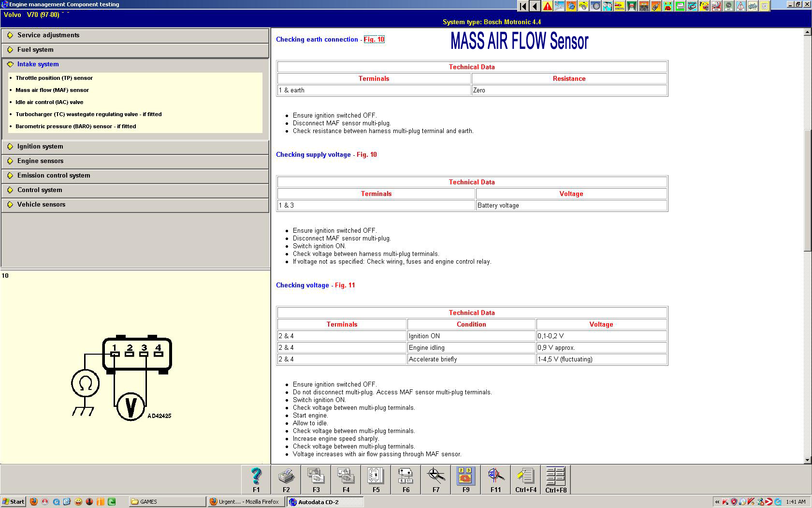The width and height of the screenshot is (812, 508).
Task: Click the F7 magnifier locator button
Action: pos(436,479)
